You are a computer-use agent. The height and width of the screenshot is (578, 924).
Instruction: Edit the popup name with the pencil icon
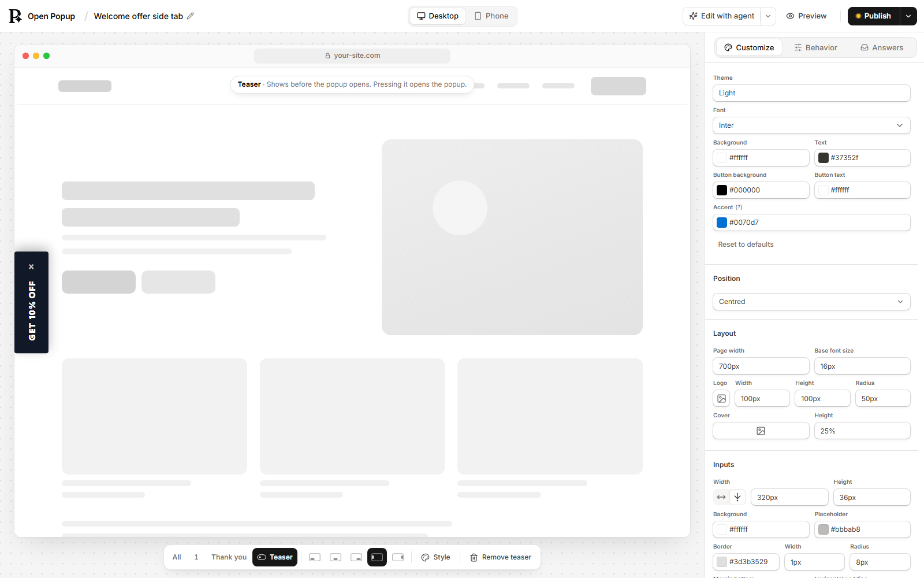[x=191, y=16]
